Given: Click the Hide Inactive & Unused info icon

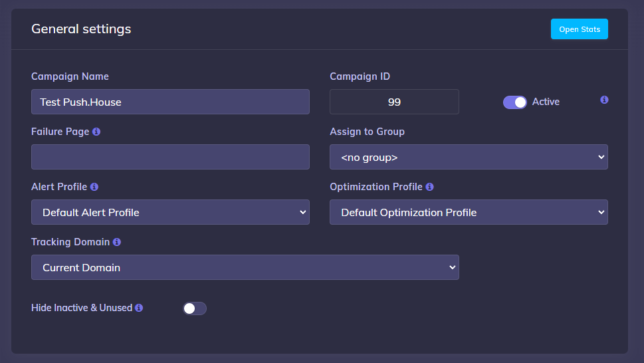Looking at the screenshot, I should point(139,308).
